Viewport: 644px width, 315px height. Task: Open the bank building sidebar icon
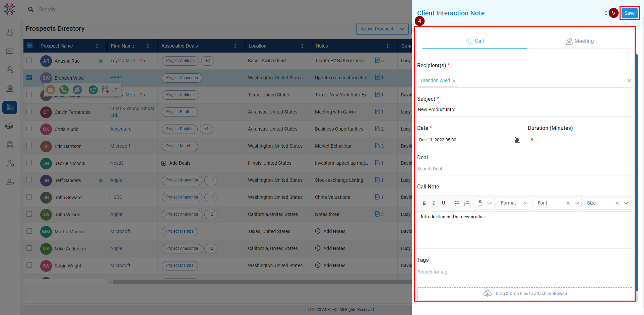(x=10, y=88)
